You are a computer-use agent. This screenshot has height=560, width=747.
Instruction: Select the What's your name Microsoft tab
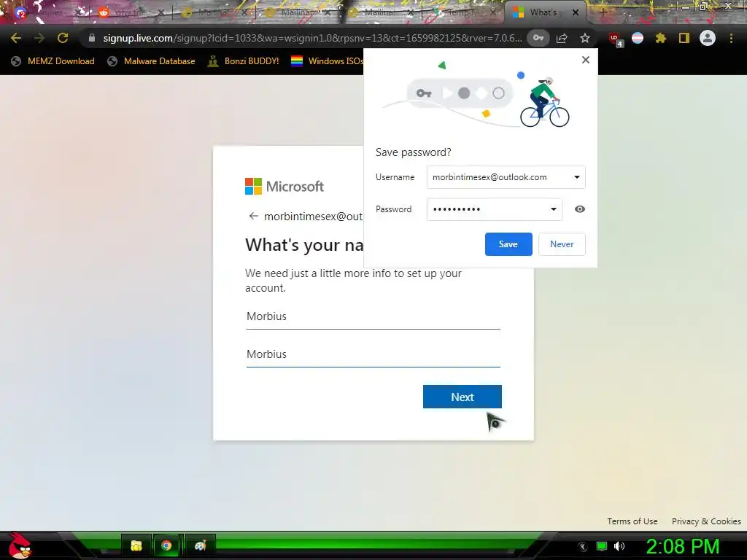[x=546, y=12]
